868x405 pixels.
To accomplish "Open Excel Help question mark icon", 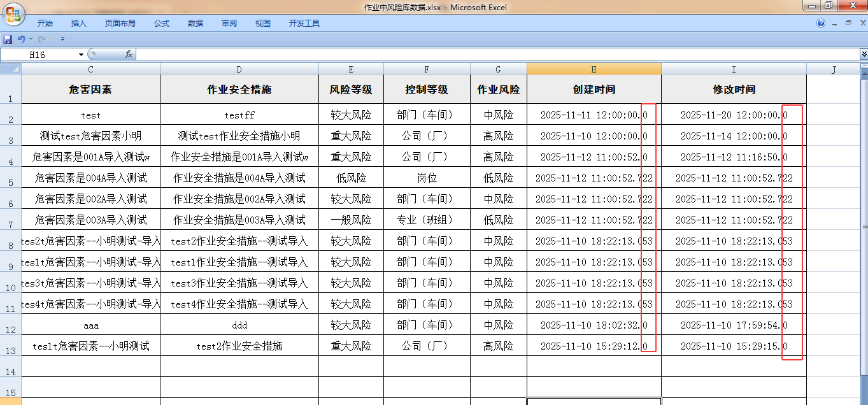I will (821, 24).
